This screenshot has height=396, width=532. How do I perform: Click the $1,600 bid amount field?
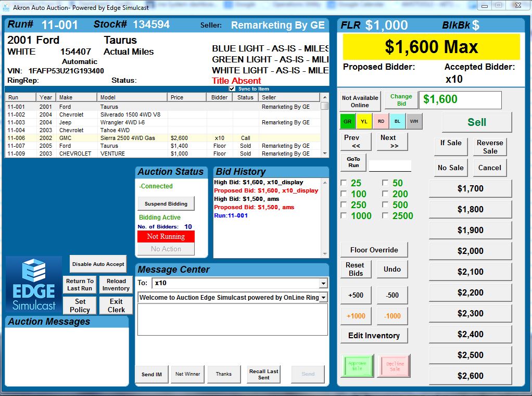click(460, 100)
